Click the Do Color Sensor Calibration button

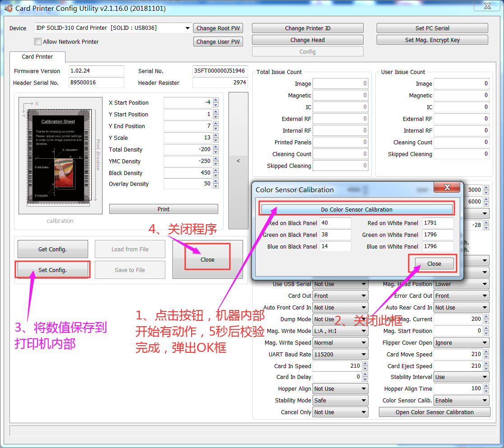(356, 209)
